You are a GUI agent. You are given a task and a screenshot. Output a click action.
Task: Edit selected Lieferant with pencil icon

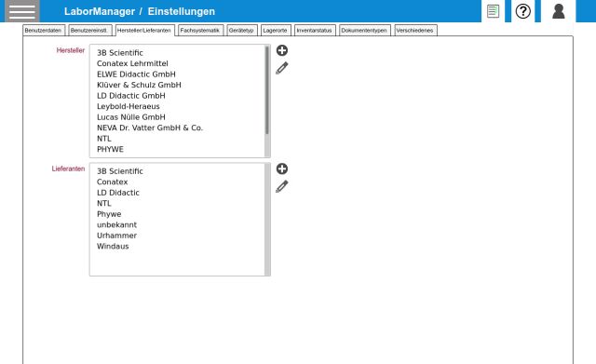point(281,186)
